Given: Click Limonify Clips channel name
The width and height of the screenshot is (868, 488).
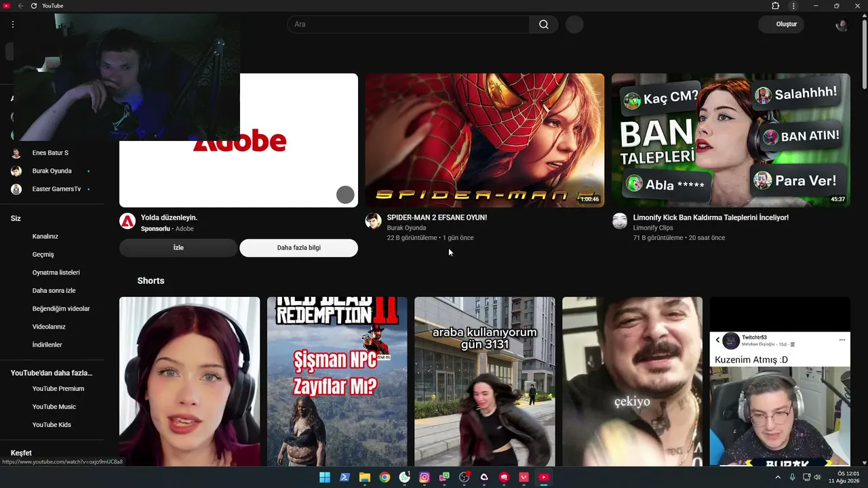Looking at the screenshot, I should coord(653,228).
